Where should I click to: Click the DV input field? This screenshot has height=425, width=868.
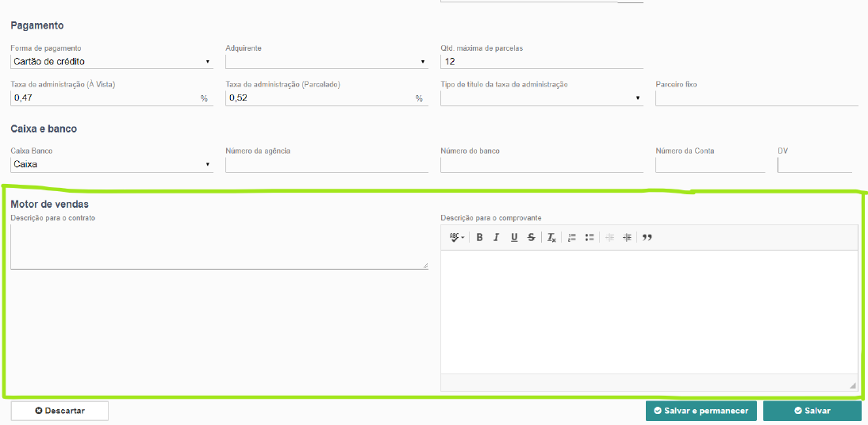(815, 164)
